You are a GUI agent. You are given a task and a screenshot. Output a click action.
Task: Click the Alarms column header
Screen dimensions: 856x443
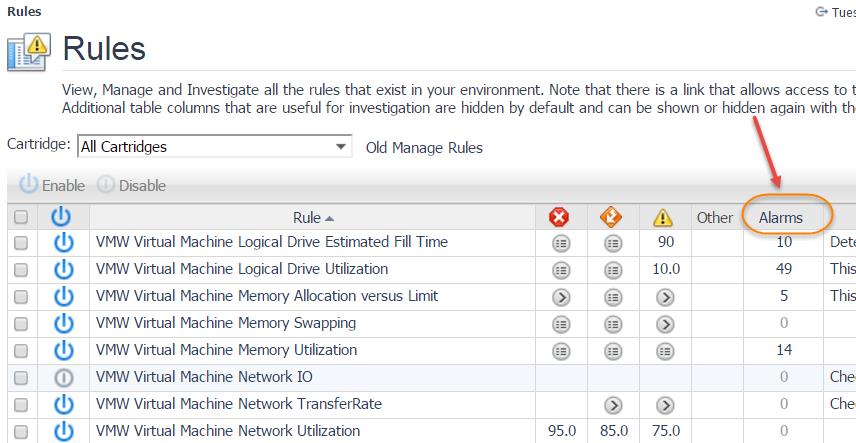781,217
